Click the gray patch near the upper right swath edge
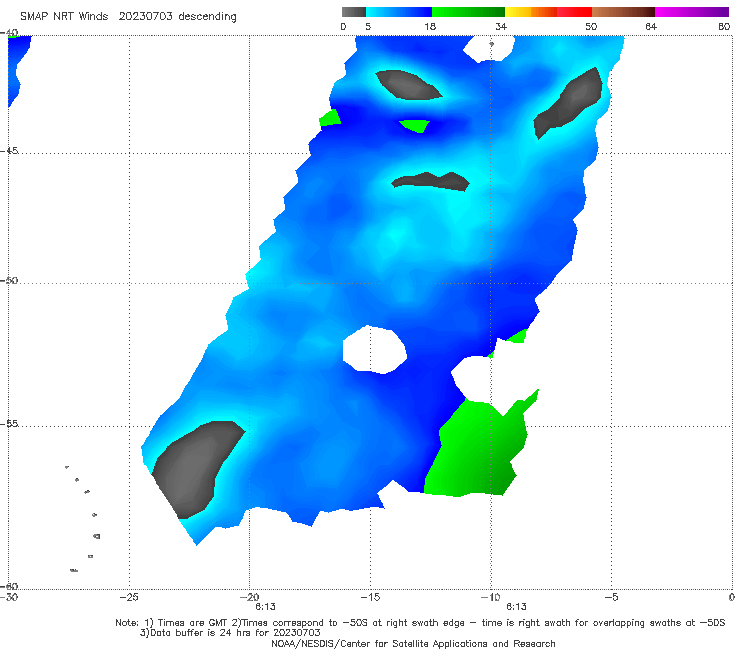Screen dimensions: 740x650 568,103
